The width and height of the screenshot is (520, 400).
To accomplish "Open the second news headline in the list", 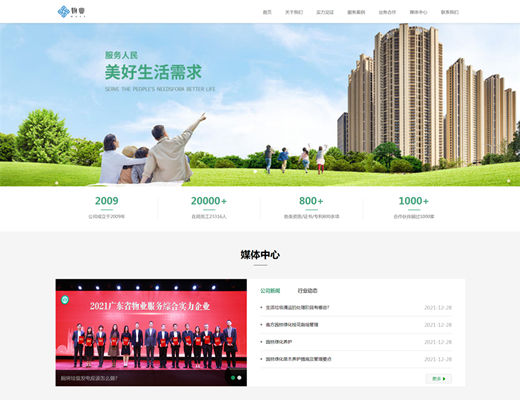I will 292,325.
